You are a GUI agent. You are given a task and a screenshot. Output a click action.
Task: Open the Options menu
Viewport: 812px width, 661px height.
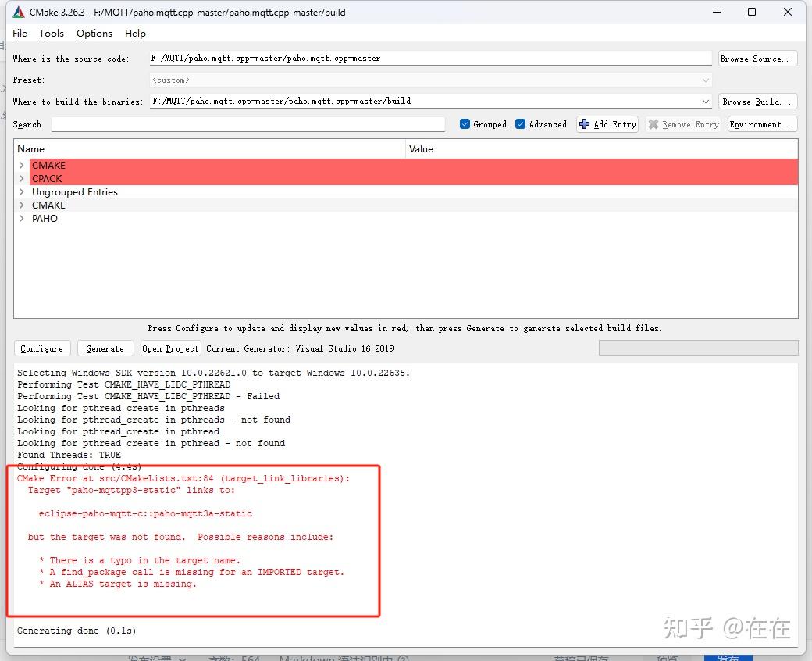[x=94, y=34]
